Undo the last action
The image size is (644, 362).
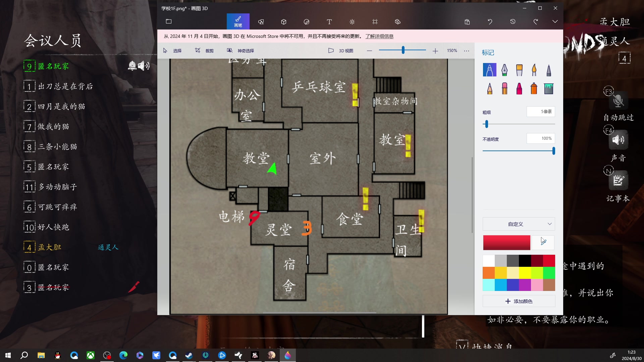(490, 22)
